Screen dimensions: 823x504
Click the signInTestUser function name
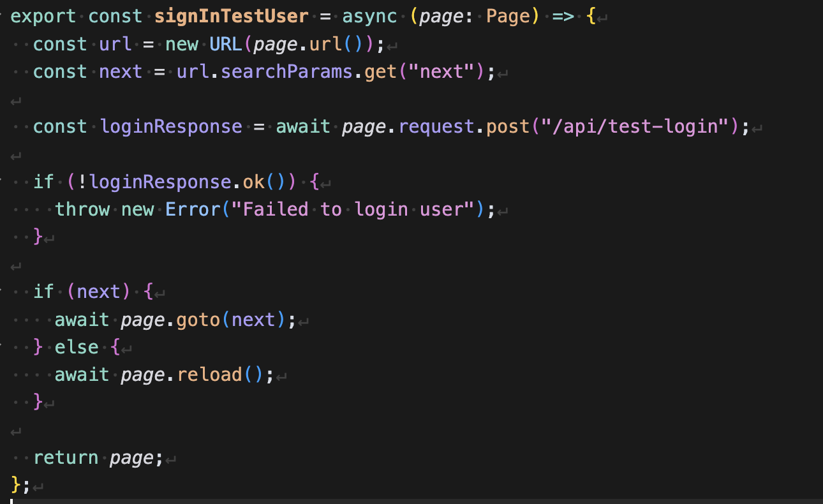[x=231, y=16]
